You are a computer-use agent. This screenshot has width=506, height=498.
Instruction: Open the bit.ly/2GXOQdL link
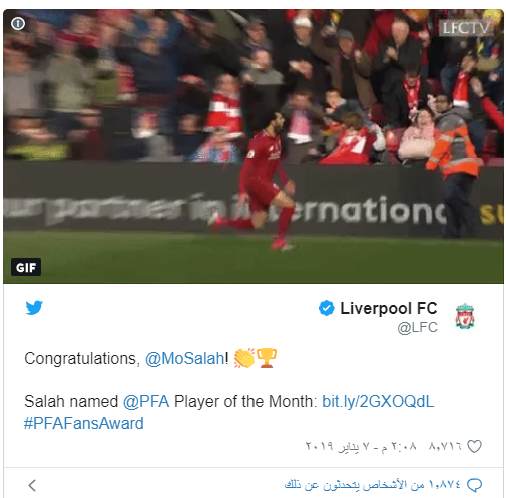pos(378,401)
